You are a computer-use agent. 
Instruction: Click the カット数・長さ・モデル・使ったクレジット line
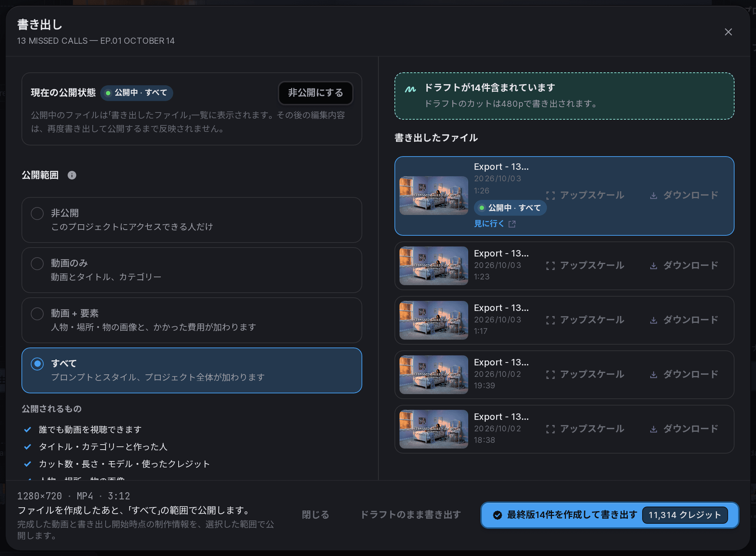tap(124, 464)
